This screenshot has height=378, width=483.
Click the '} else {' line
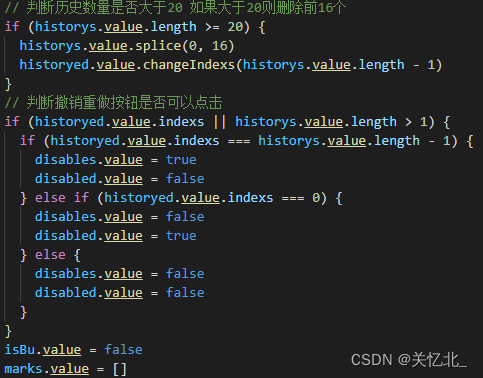point(50,255)
